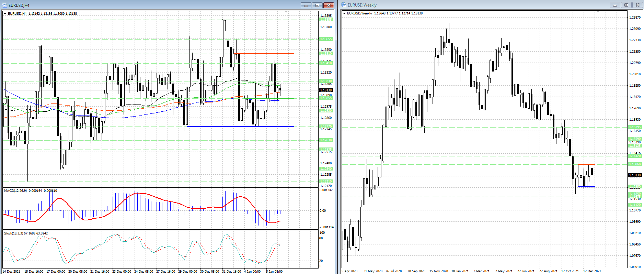The width and height of the screenshot is (644, 274).
Task: Open the triangle dropdown beside EURUSD,H4 label
Action: (x=5, y=14)
